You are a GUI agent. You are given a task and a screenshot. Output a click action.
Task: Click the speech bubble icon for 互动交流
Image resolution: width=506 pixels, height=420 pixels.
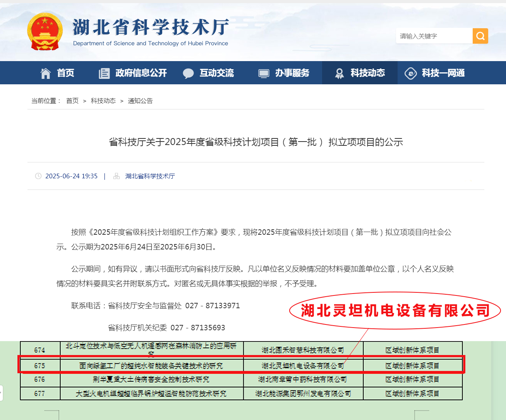point(189,73)
